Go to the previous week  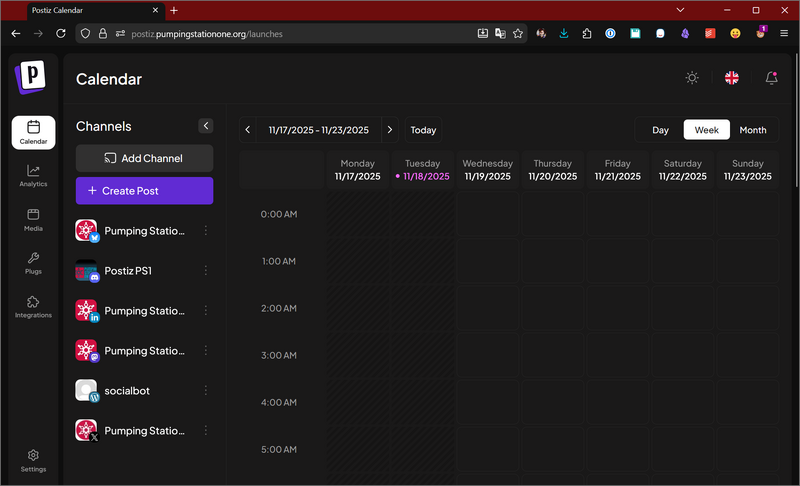[248, 130]
